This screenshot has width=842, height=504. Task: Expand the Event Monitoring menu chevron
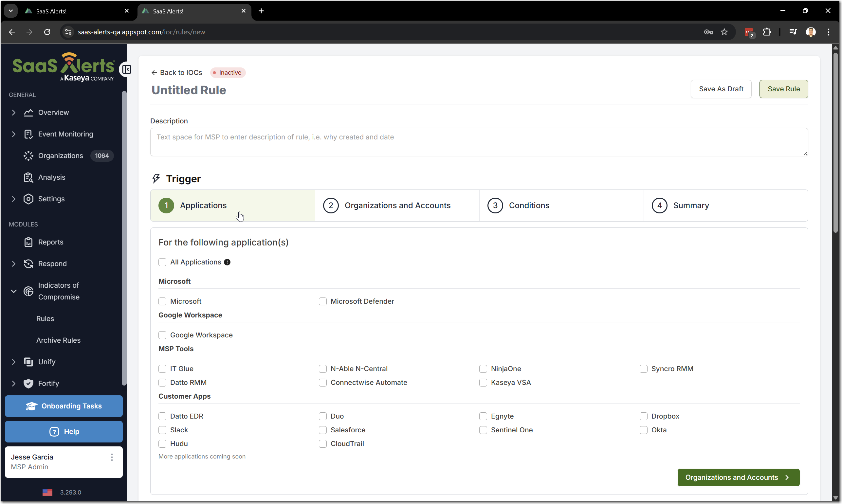14,134
